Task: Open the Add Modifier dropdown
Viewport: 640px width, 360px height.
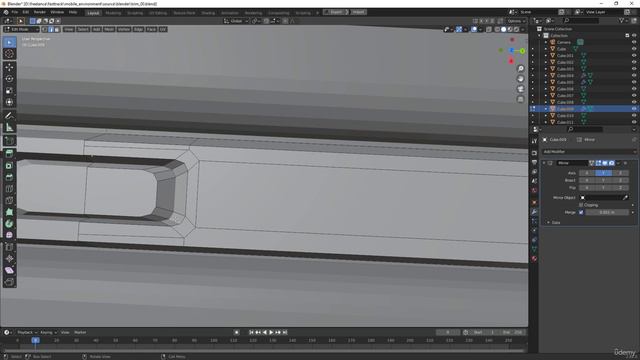Action: (589, 151)
